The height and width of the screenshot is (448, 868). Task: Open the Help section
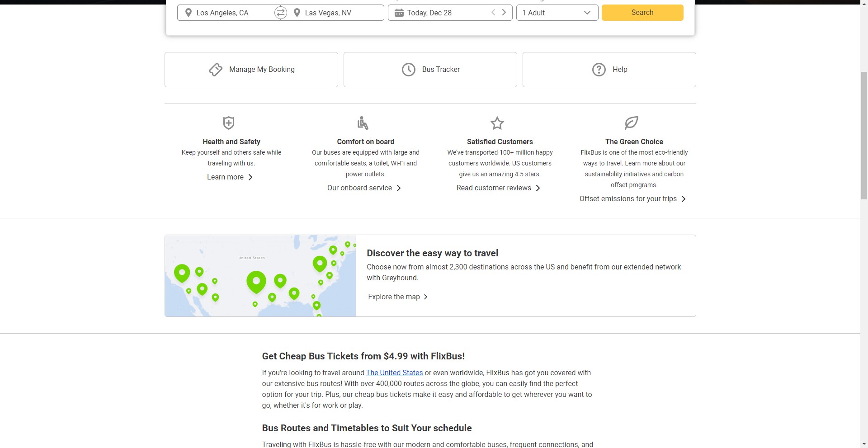click(609, 70)
